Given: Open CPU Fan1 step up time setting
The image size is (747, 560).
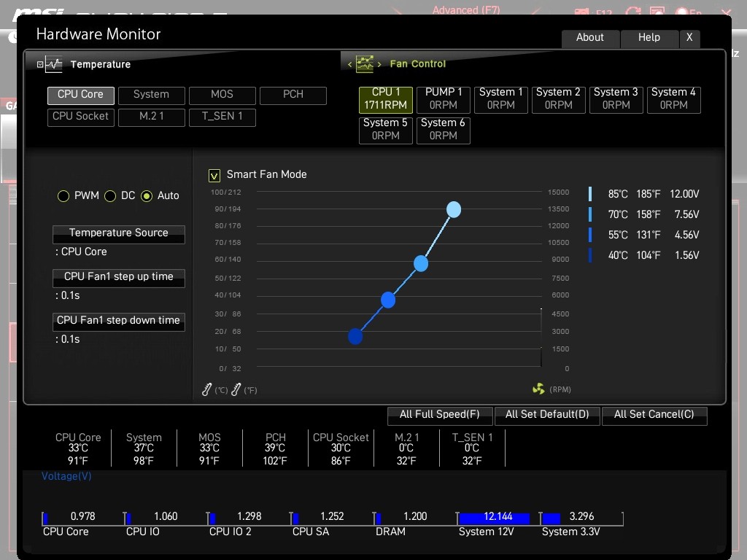Looking at the screenshot, I should pos(119,277).
